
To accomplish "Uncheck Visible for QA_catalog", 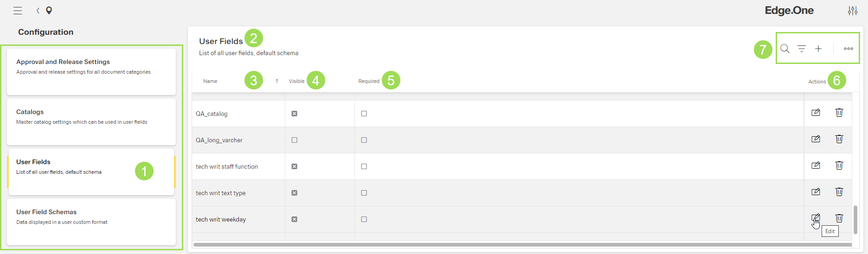I will tap(294, 114).
